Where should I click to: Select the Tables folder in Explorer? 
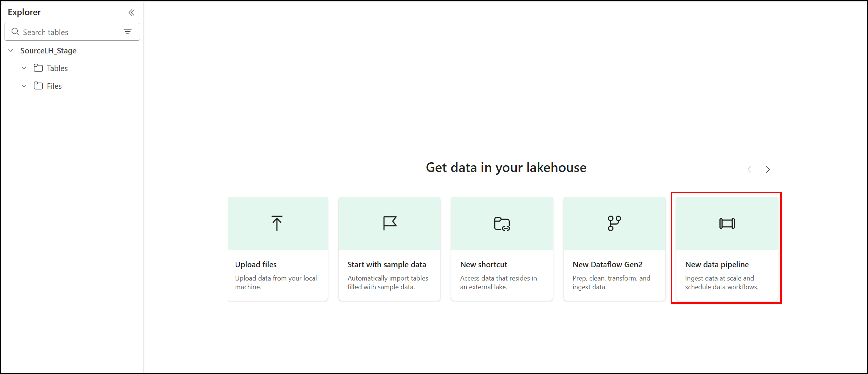[57, 68]
